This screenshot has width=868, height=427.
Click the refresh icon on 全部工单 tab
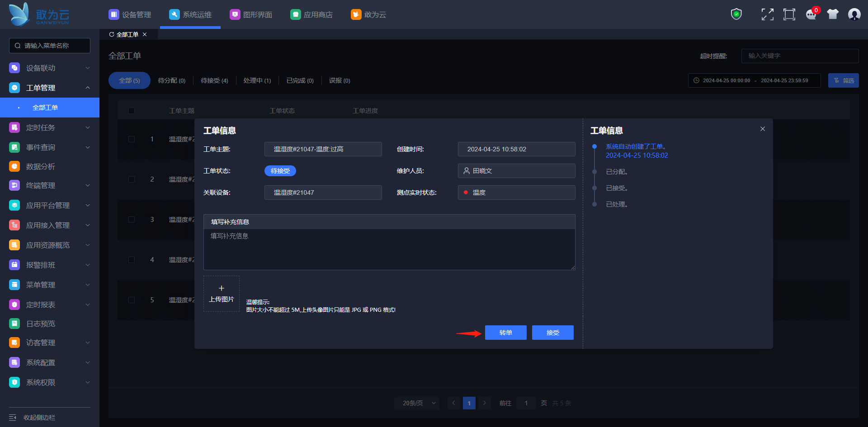click(112, 34)
